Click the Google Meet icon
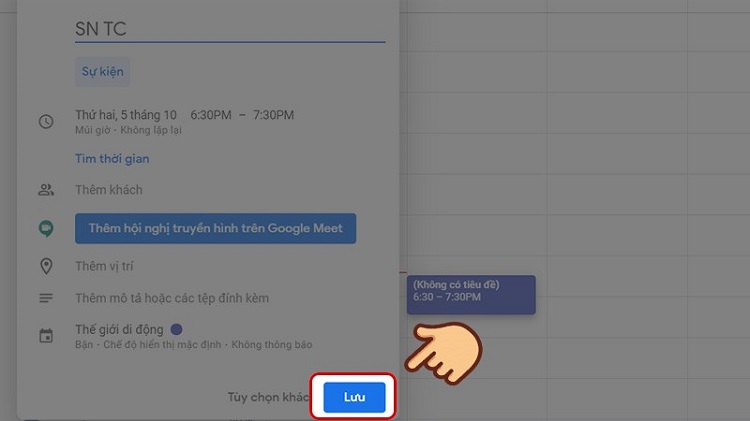The width and height of the screenshot is (750, 421). (46, 229)
